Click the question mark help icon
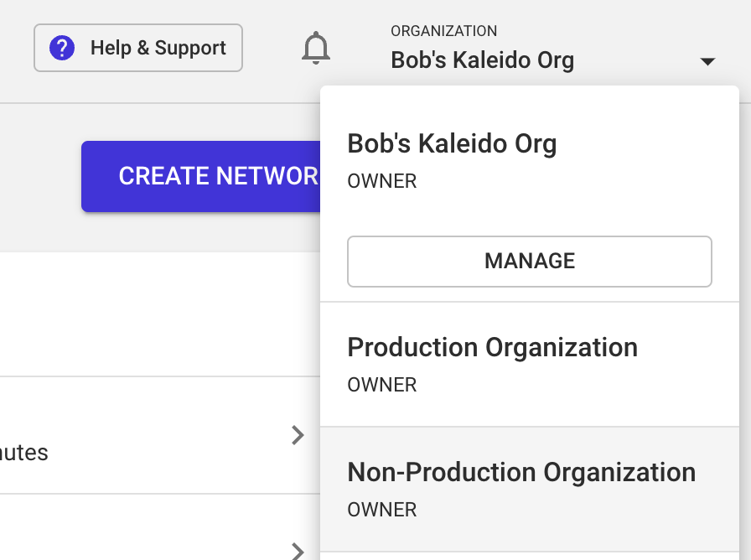The image size is (751, 560). (60, 48)
